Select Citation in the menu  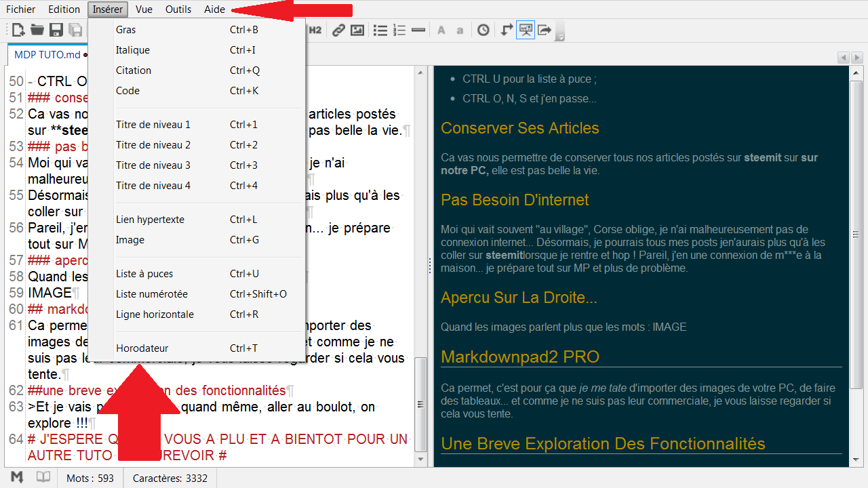click(197, 70)
